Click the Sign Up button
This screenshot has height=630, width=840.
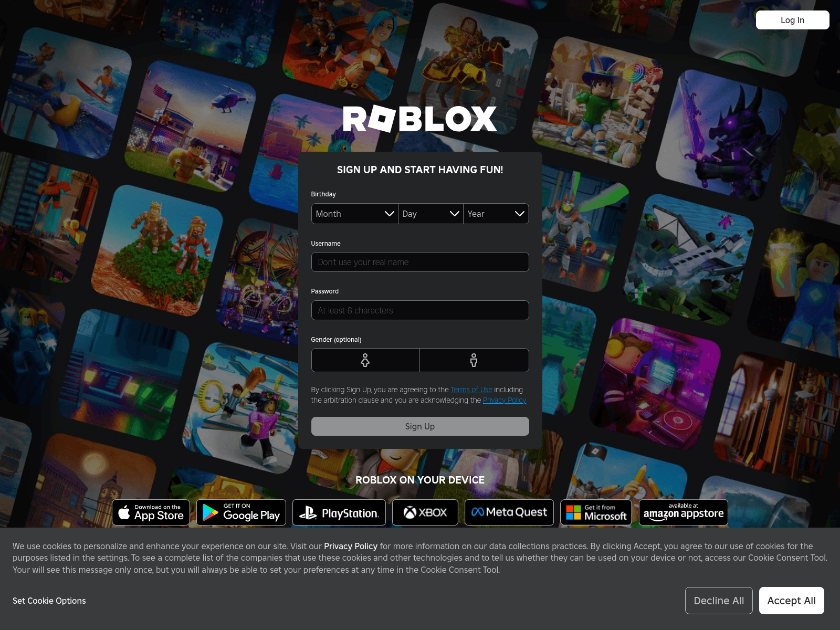(420, 426)
